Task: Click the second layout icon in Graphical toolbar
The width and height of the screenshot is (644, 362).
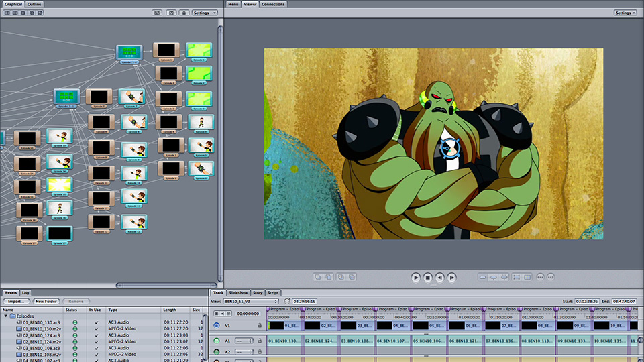Action: [15, 13]
